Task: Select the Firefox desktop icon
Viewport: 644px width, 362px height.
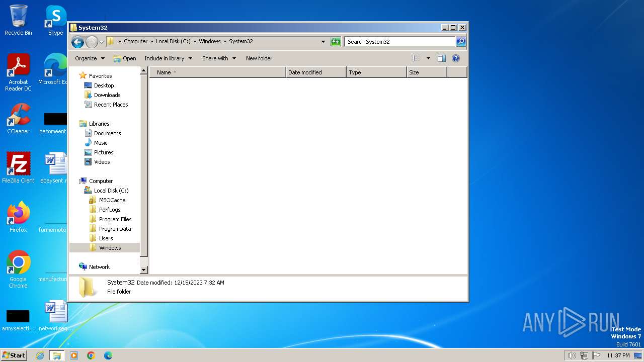Action: [x=18, y=217]
